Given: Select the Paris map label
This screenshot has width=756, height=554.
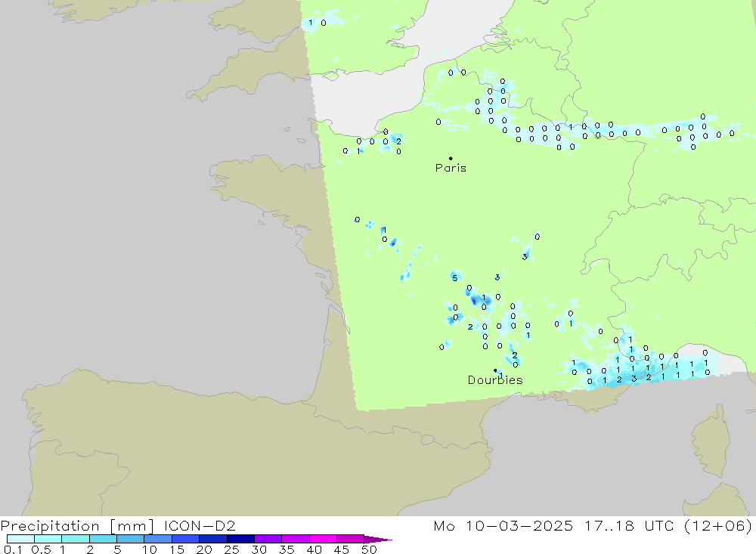Looking at the screenshot, I should click(x=451, y=168).
